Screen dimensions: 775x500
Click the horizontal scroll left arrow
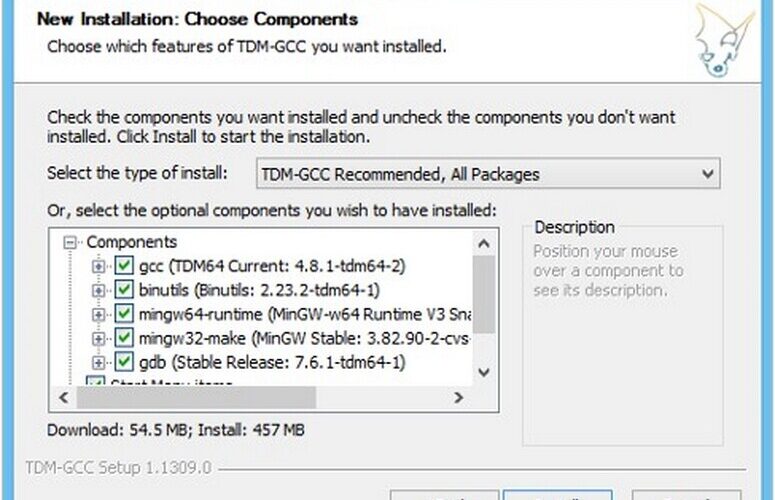pyautogui.click(x=64, y=397)
